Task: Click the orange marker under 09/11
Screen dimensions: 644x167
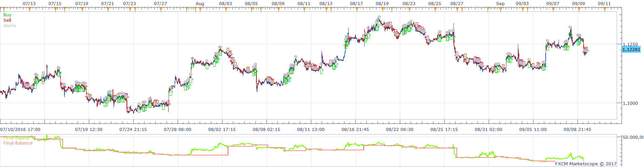Action: 604,10
